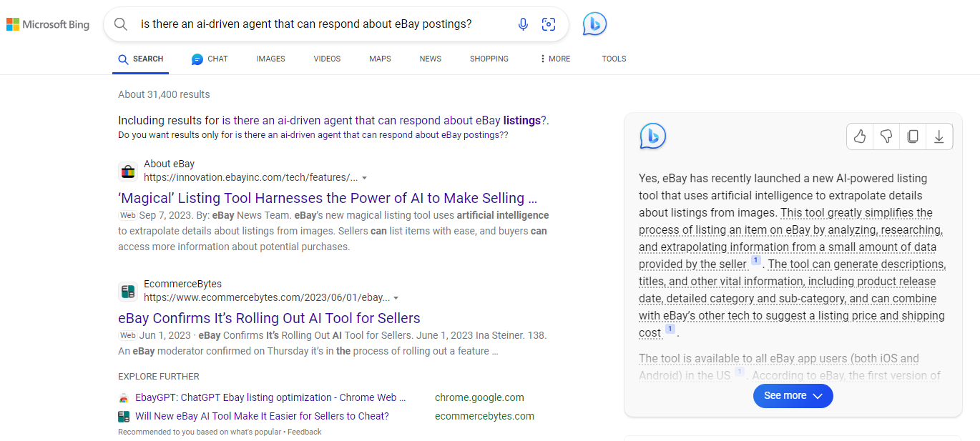Copy the AI answer text

click(x=913, y=137)
